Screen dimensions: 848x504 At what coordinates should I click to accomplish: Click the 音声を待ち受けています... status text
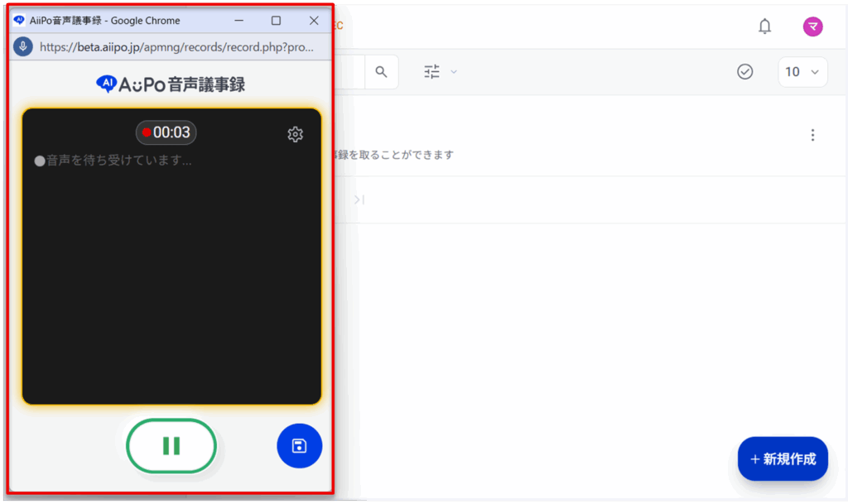point(119,161)
